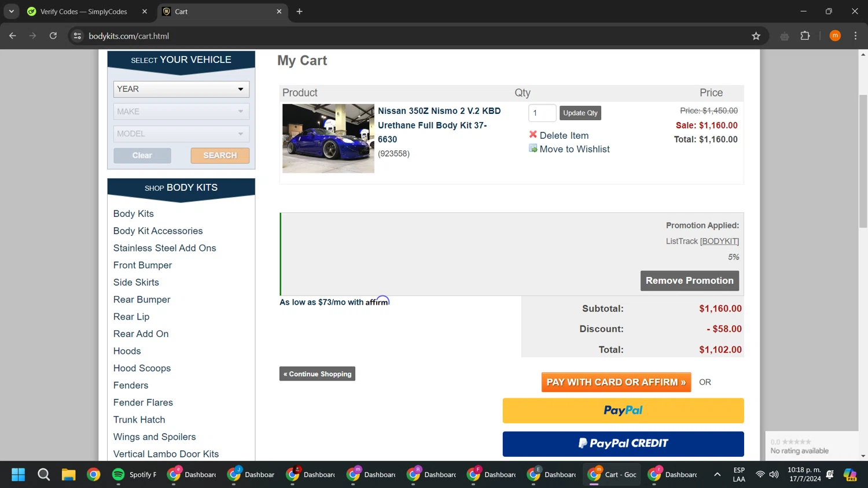Screen dimensions: 868x488
Task: Go back to the previous page
Action: point(13,36)
